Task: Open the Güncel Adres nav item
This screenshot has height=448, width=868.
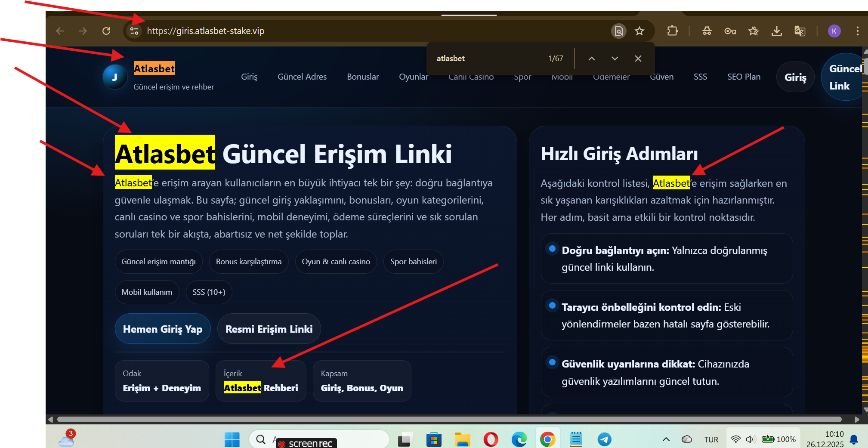Action: tap(302, 77)
